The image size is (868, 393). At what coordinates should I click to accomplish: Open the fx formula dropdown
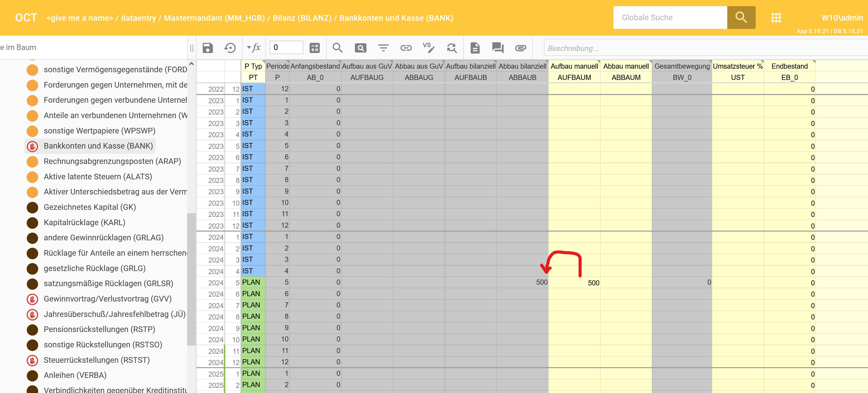[x=254, y=48]
